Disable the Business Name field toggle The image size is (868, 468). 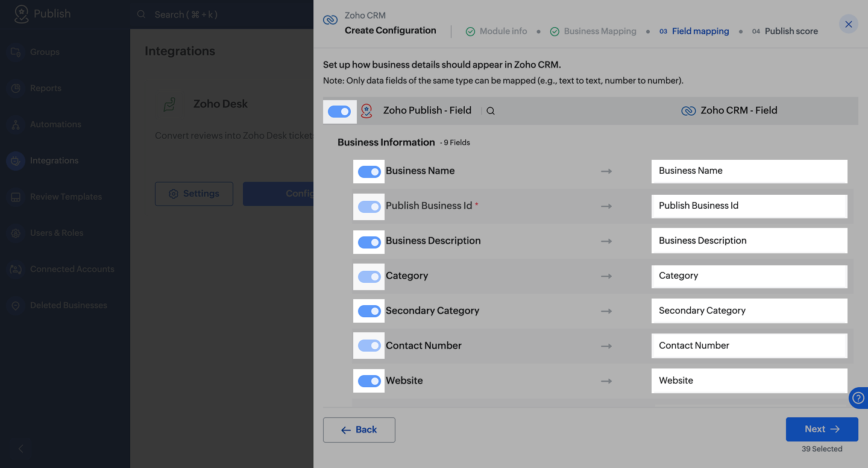coord(369,172)
